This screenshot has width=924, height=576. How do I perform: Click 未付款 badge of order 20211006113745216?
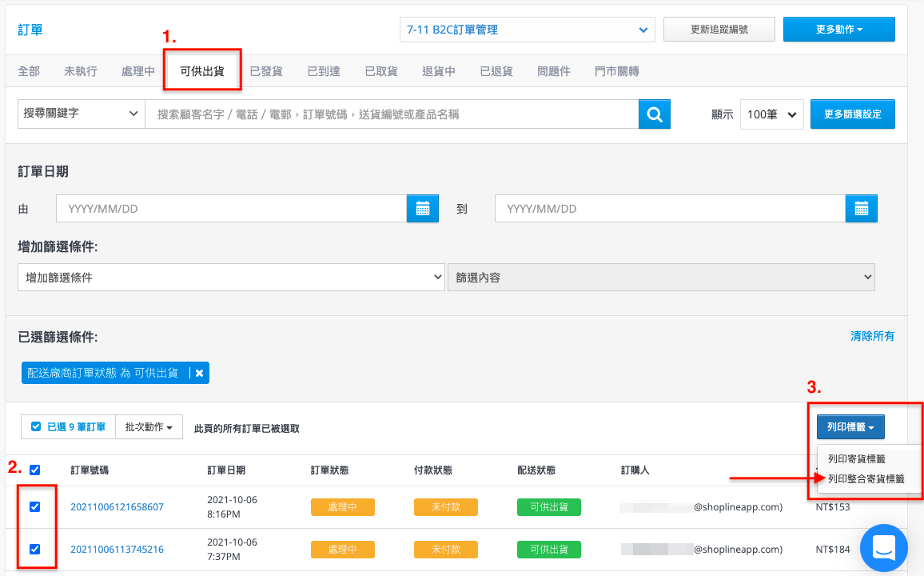[445, 550]
